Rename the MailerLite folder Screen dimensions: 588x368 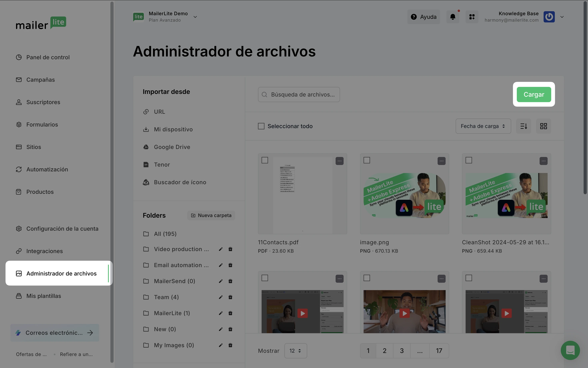tap(221, 313)
